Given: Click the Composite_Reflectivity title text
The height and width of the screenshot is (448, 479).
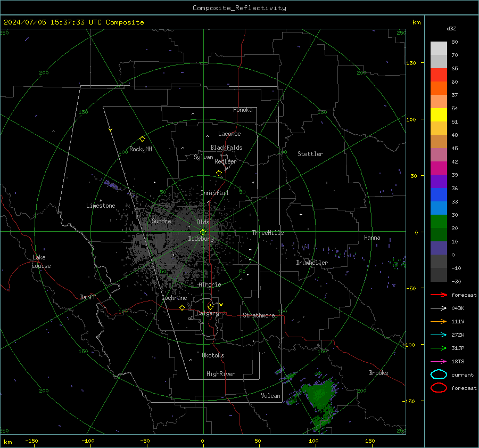Looking at the screenshot, I should point(239,8).
